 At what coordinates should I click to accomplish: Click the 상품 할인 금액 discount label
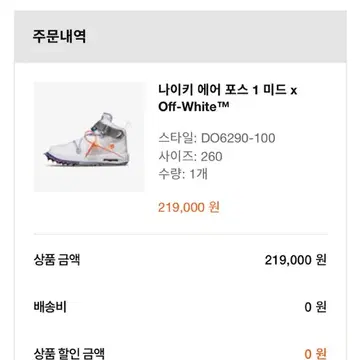pyautogui.click(x=69, y=353)
